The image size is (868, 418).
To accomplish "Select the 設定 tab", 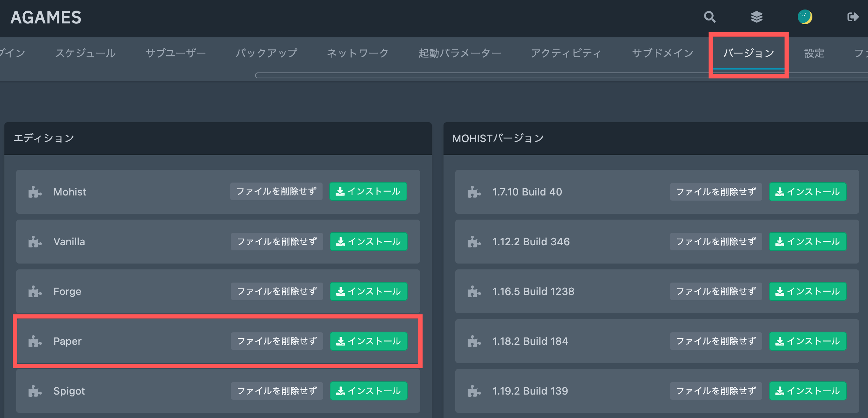I will 814,53.
